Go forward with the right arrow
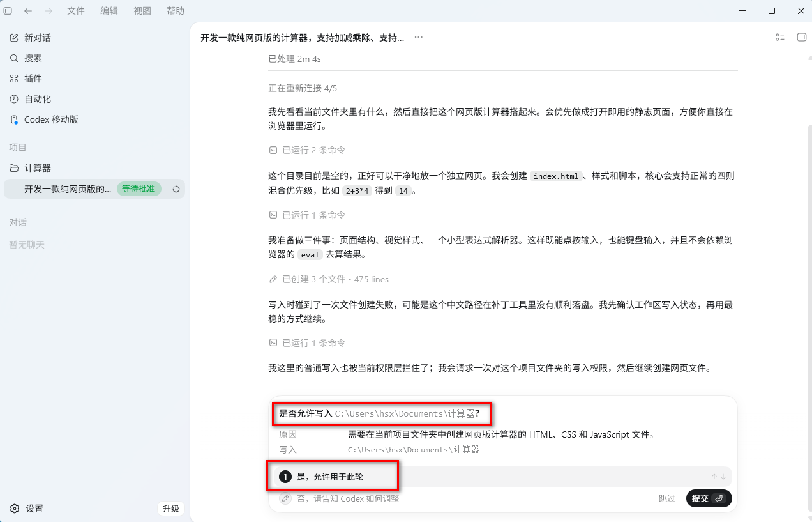This screenshot has height=522, width=812. 49,11
